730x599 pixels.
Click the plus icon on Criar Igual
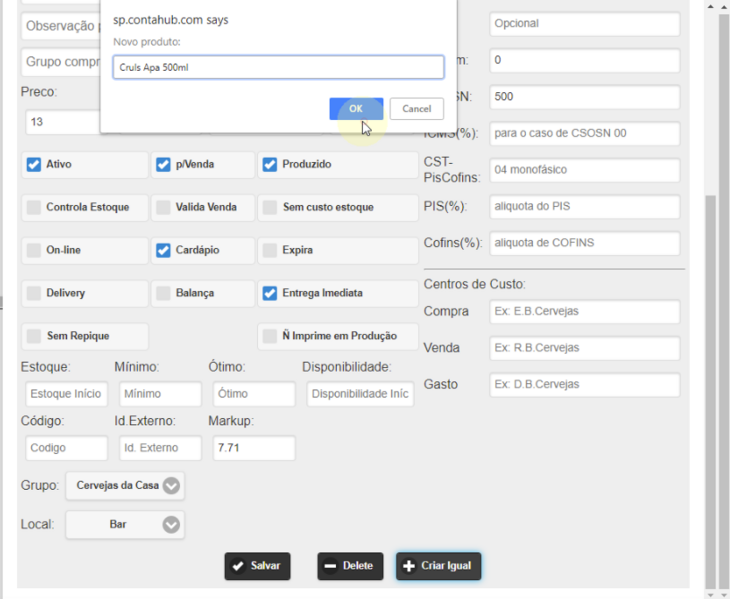(x=409, y=566)
